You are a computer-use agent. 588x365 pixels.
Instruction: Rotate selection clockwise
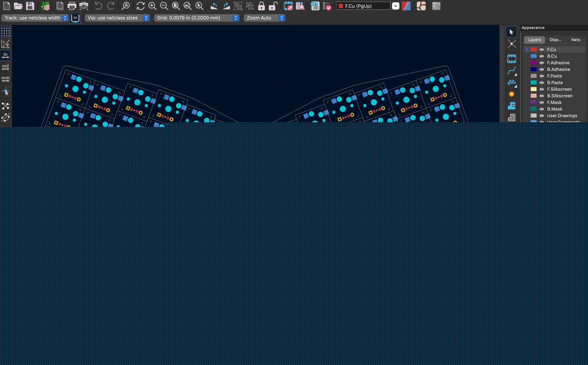coord(226,6)
